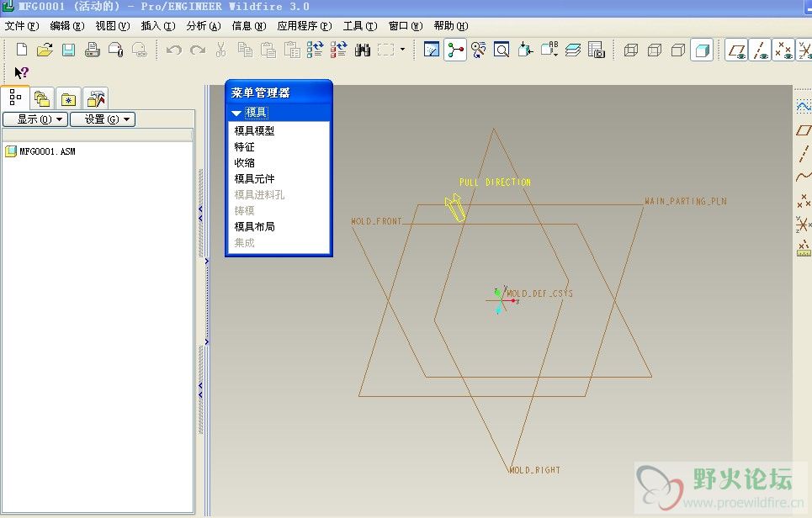Open the binoculars Find tool
The width and height of the screenshot is (812, 518).
coord(363,50)
